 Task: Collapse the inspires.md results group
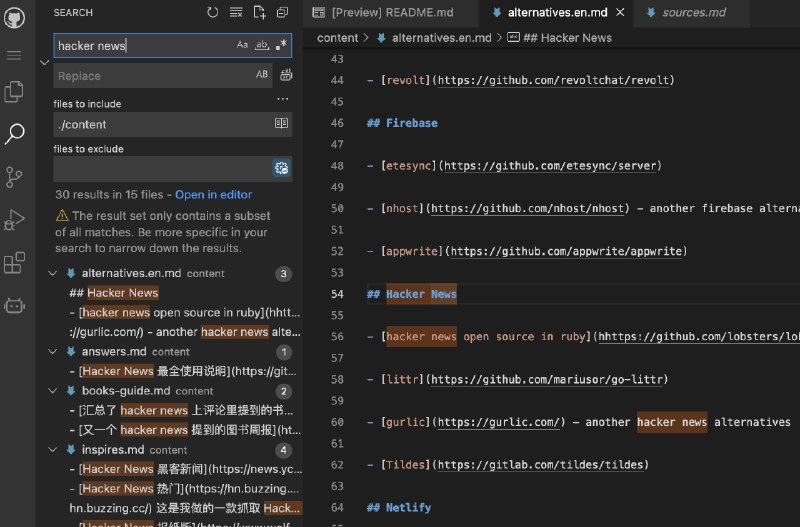coord(53,450)
